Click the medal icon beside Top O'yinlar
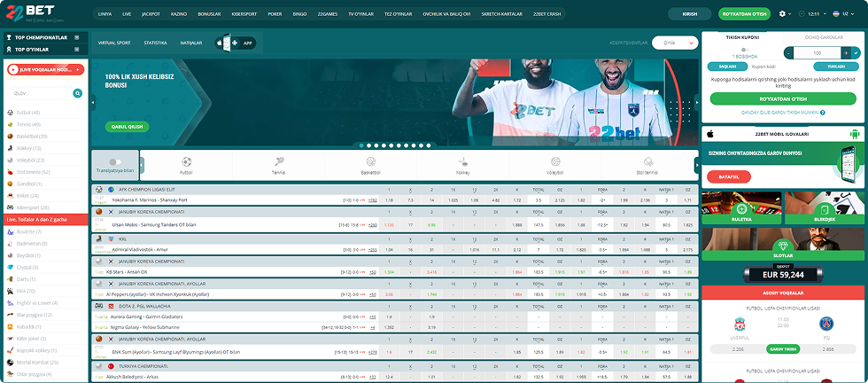The width and height of the screenshot is (868, 383). click(x=10, y=50)
